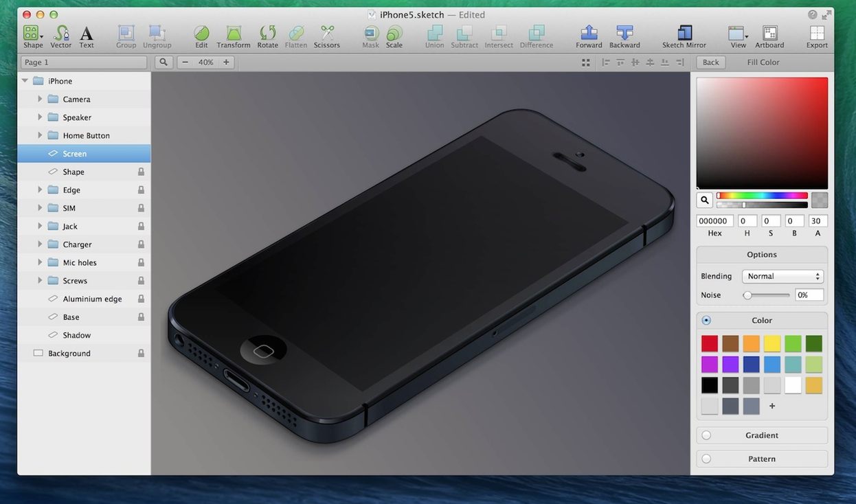The height and width of the screenshot is (504, 856).
Task: Toggle fullscreen arrows in title bar
Action: click(x=826, y=14)
